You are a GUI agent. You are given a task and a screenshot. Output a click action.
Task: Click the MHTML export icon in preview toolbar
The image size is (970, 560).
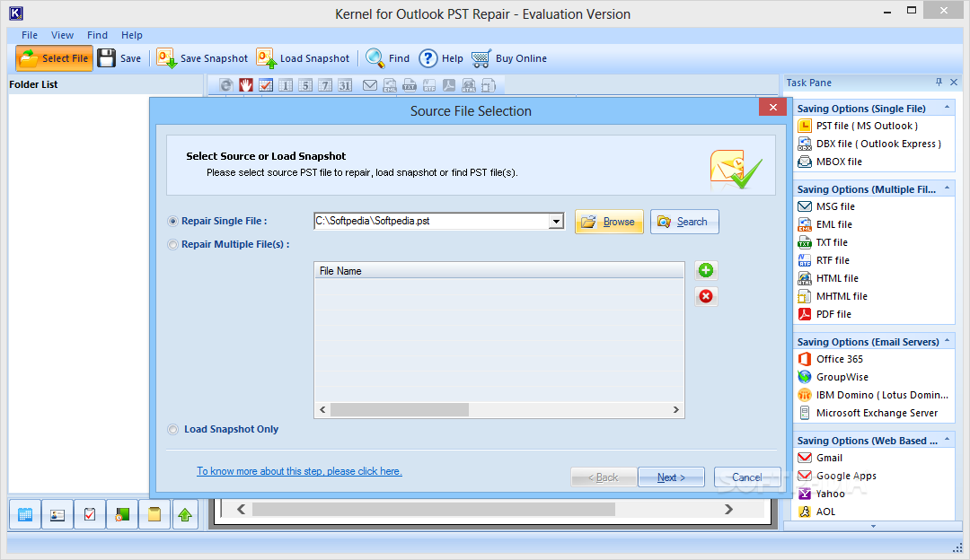tap(489, 85)
